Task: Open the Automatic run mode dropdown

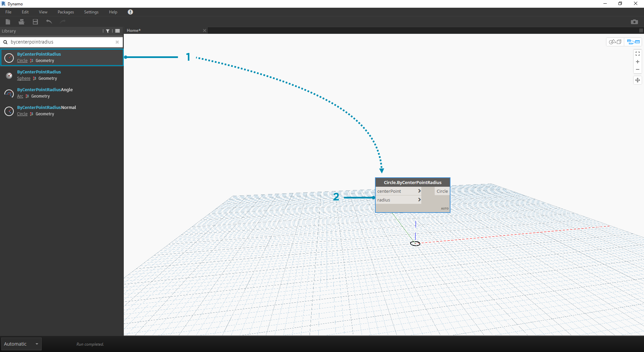Action: pyautogui.click(x=21, y=344)
